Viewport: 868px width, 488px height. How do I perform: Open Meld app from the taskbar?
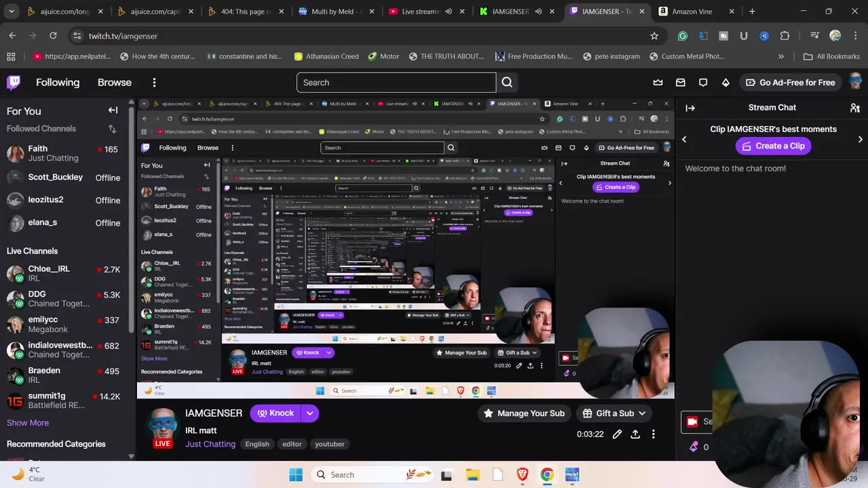[572, 474]
